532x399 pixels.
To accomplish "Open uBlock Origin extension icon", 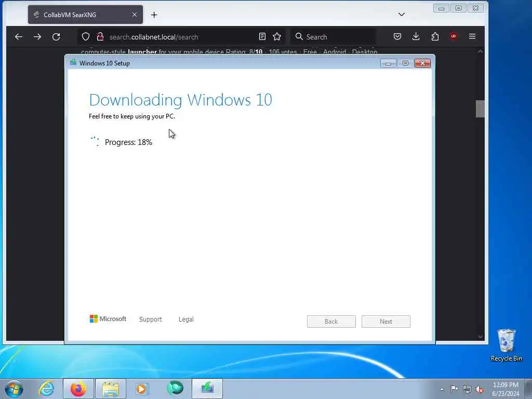I will 454,37.
